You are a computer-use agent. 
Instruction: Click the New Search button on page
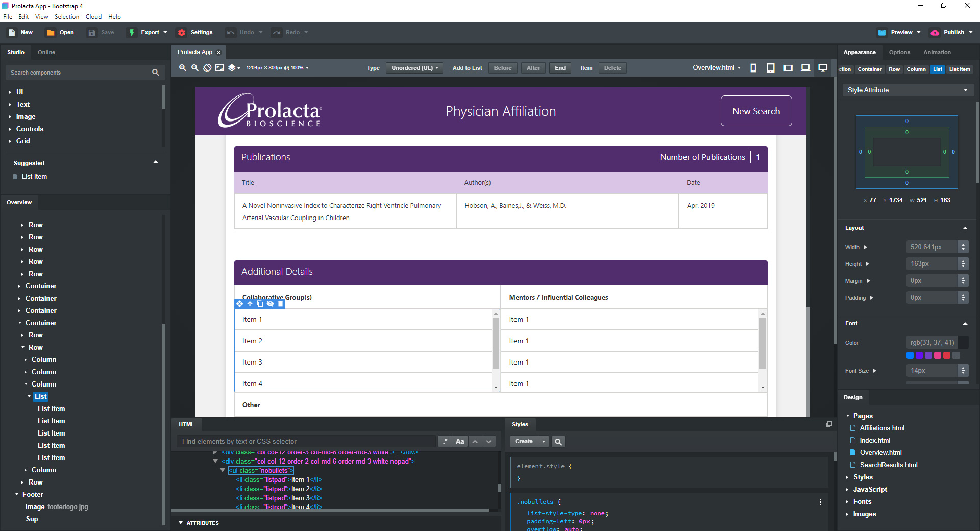pos(756,111)
